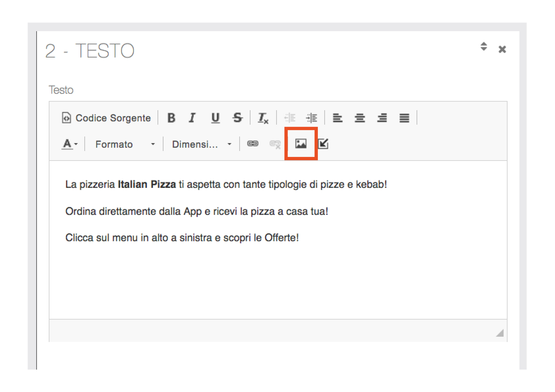The image size is (555, 392).
Task: Open the Codice Sorgente source view
Action: point(106,118)
